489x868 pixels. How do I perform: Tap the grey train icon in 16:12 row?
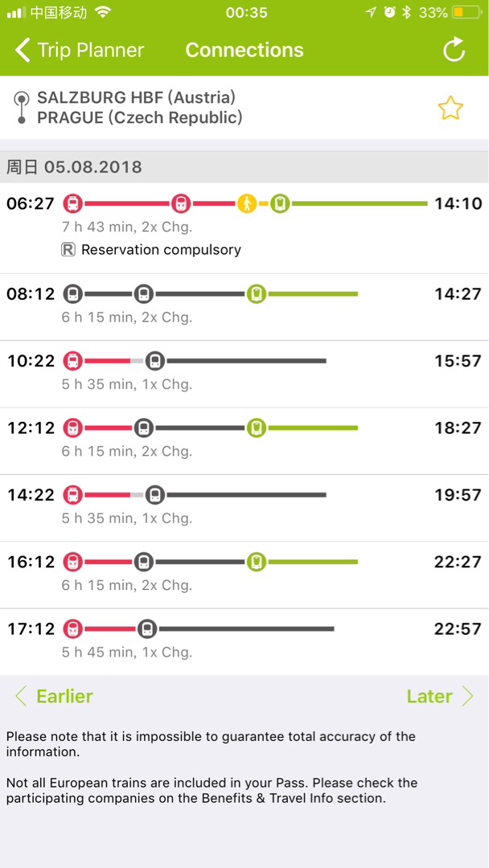[144, 562]
